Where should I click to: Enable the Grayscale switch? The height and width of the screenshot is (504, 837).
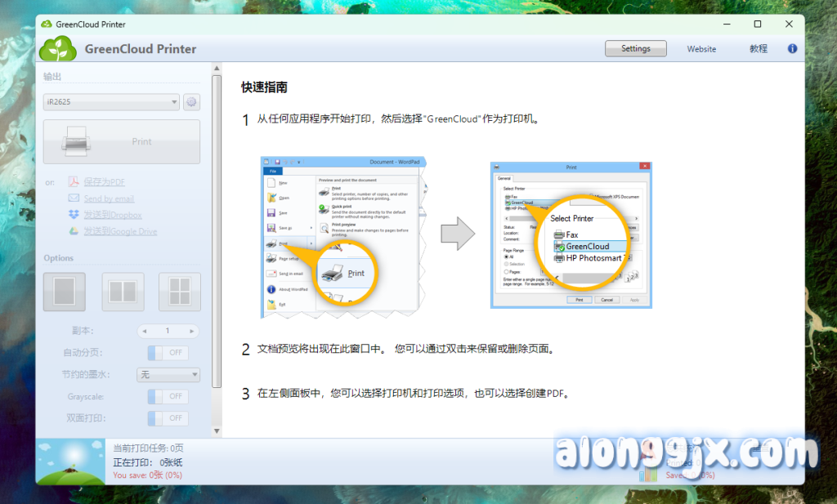click(x=168, y=396)
